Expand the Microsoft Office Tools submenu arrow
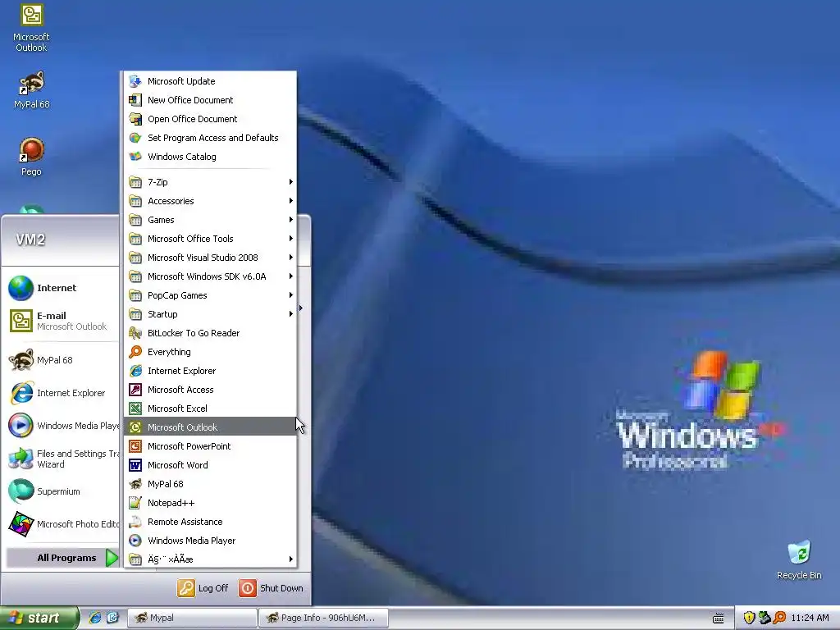 291,239
